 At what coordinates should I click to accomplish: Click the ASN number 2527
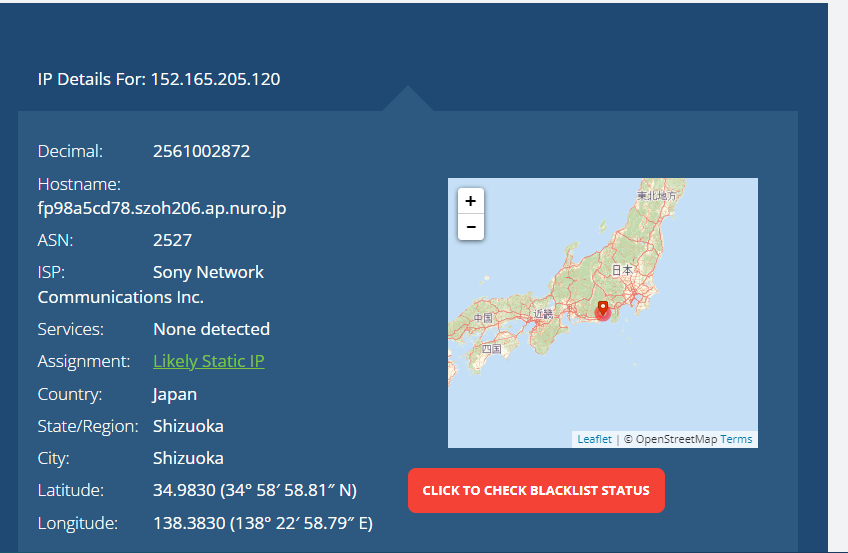click(x=172, y=240)
